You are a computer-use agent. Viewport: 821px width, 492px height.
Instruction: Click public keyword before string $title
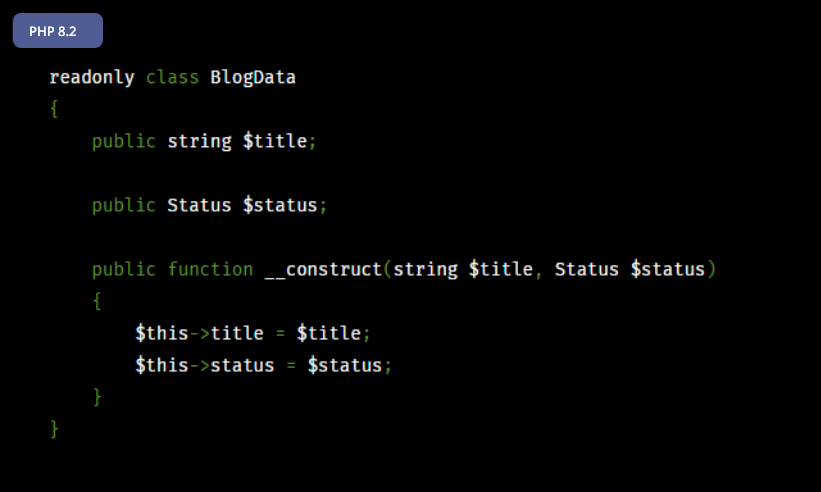124,142
